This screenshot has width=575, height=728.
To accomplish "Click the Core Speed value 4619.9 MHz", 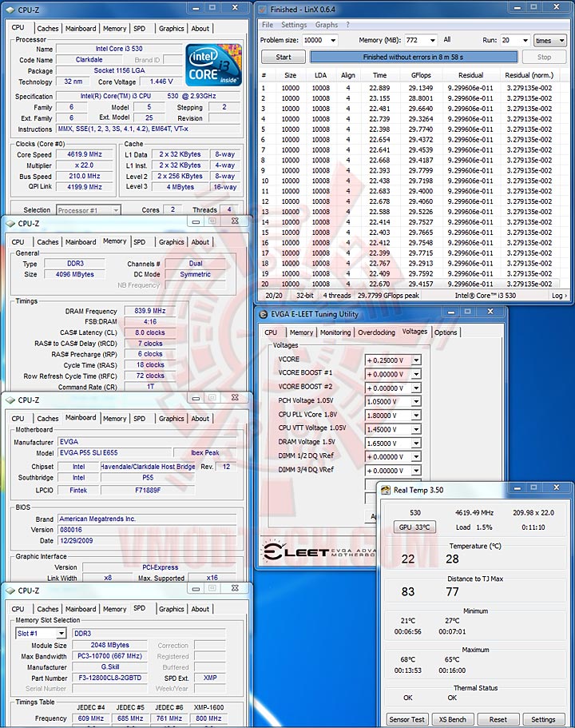I will pos(85,154).
